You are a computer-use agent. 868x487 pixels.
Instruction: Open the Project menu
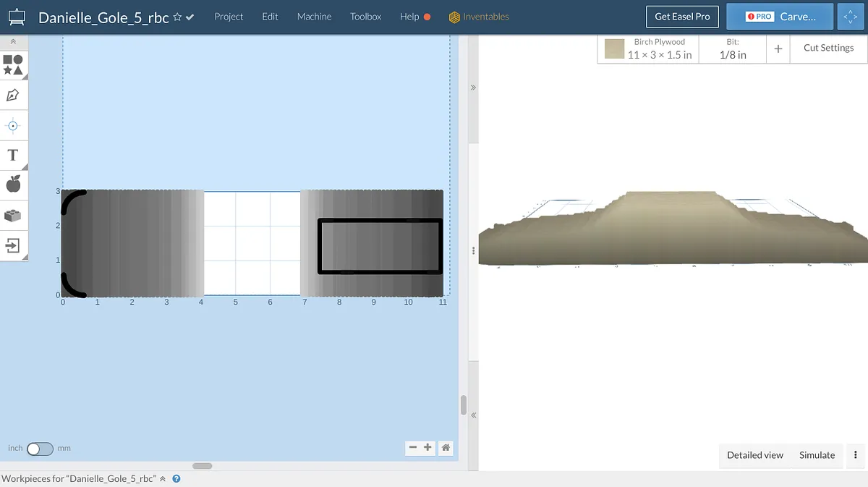pos(229,17)
